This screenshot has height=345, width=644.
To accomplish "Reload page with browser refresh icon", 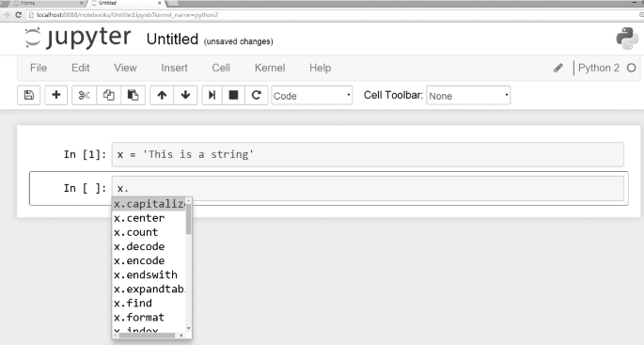I will [18, 15].
